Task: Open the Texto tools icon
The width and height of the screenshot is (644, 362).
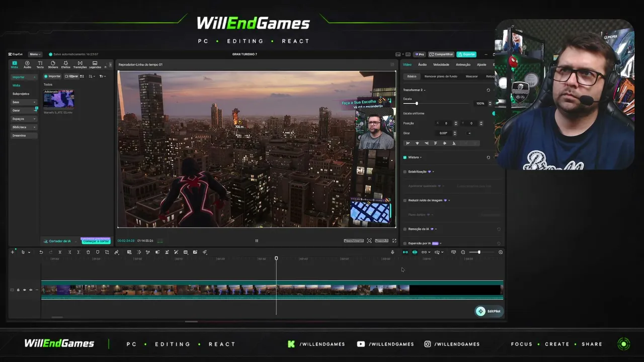Action: 40,64
